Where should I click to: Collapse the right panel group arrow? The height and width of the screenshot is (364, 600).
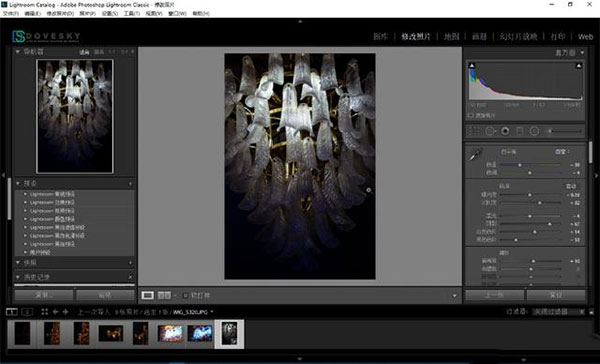coord(596,175)
